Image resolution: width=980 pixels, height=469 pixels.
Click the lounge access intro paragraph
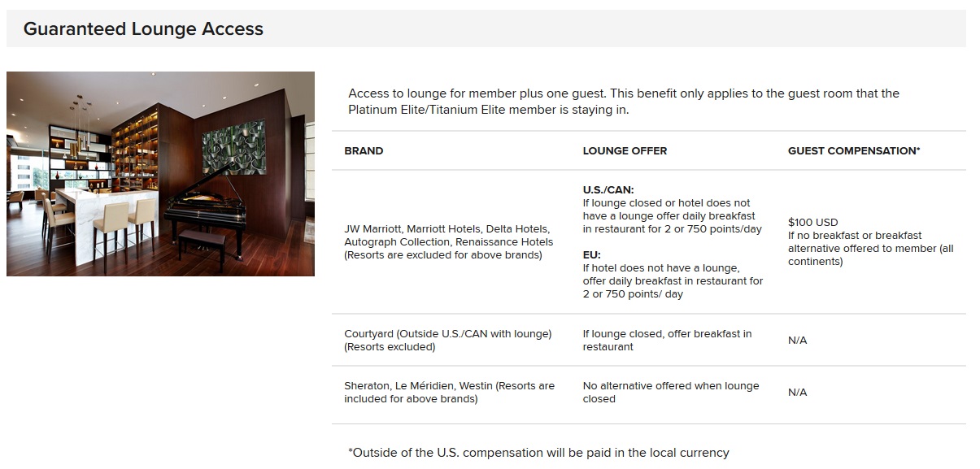(623, 102)
